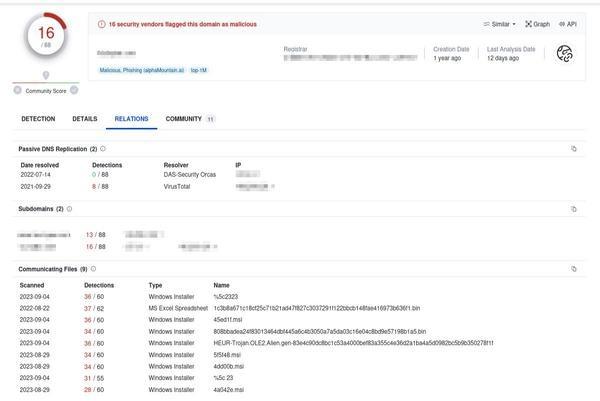Show info for Passive DNS Replication
This screenshot has width=600, height=401.
(x=103, y=149)
